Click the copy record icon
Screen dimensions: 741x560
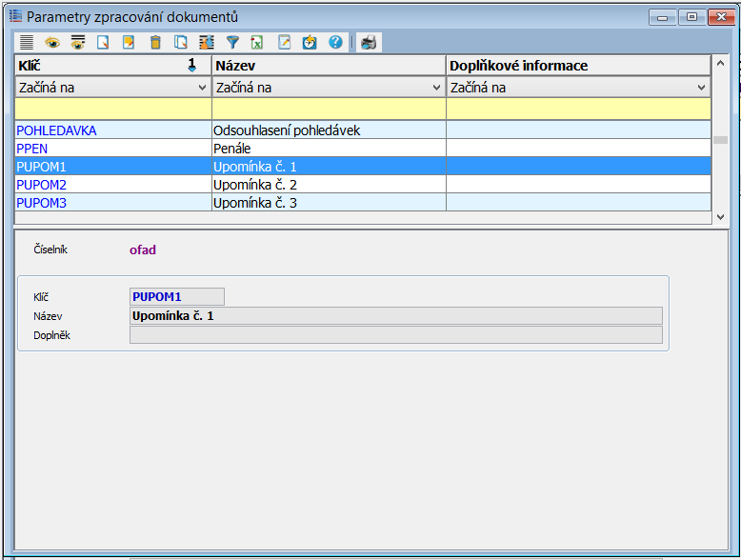(x=181, y=42)
